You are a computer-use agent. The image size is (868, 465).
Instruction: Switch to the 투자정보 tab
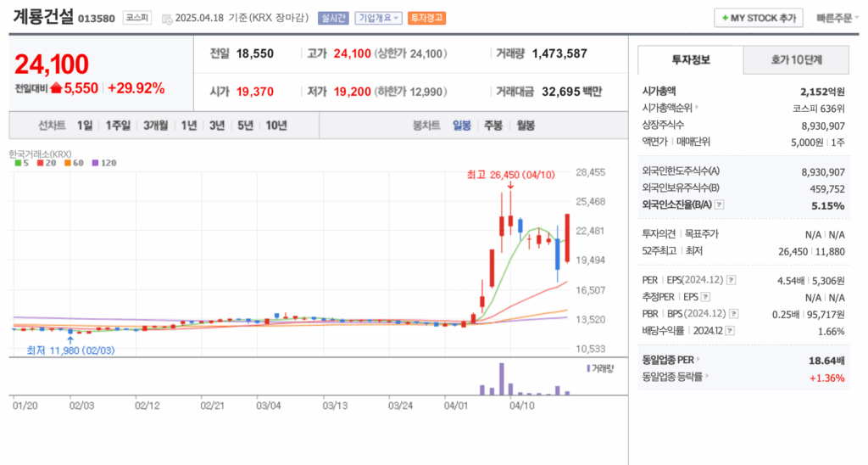691,60
